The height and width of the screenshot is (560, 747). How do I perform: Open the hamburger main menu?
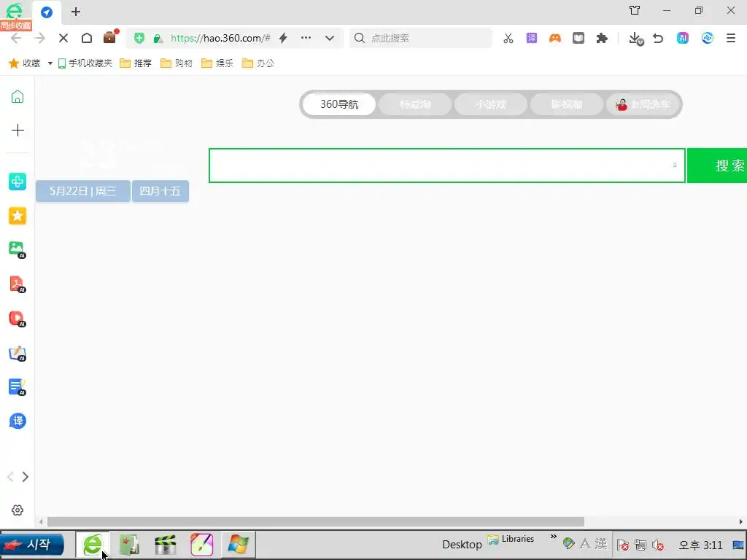[x=731, y=38]
